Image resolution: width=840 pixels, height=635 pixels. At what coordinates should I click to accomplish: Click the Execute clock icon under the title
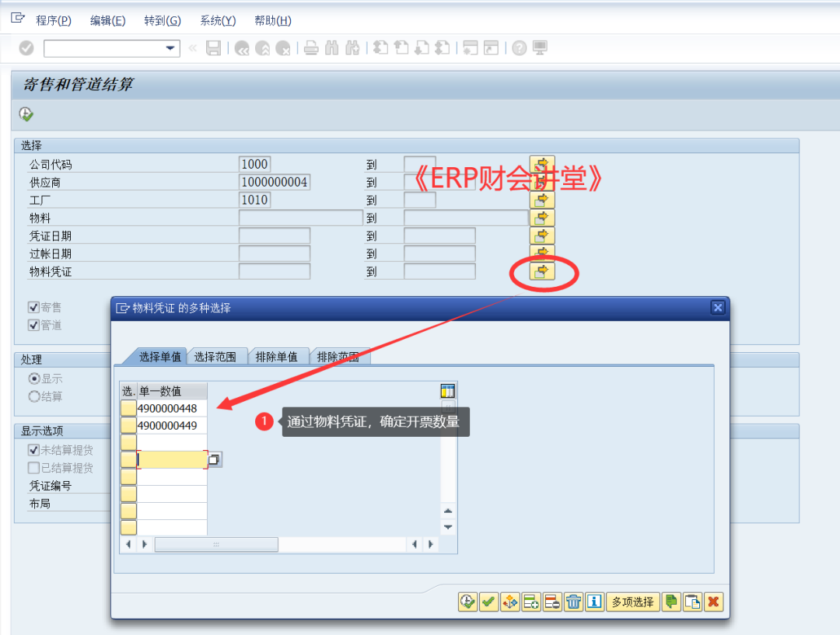[x=26, y=114]
